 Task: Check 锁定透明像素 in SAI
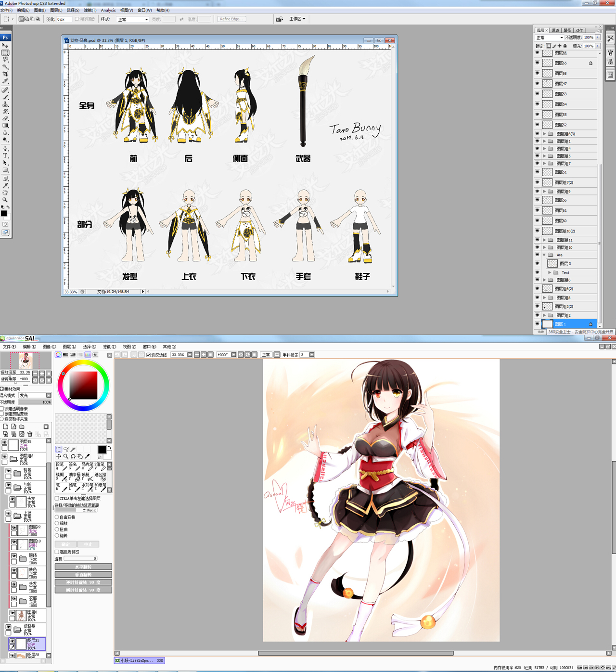pos(2,409)
